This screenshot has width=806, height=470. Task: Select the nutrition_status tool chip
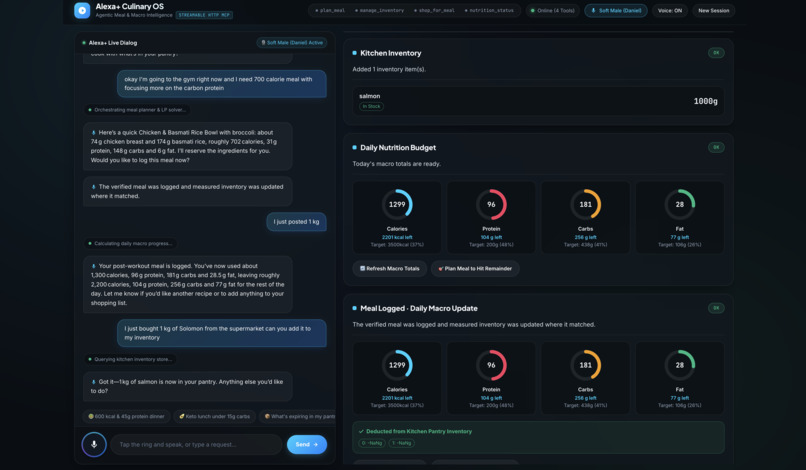click(489, 10)
